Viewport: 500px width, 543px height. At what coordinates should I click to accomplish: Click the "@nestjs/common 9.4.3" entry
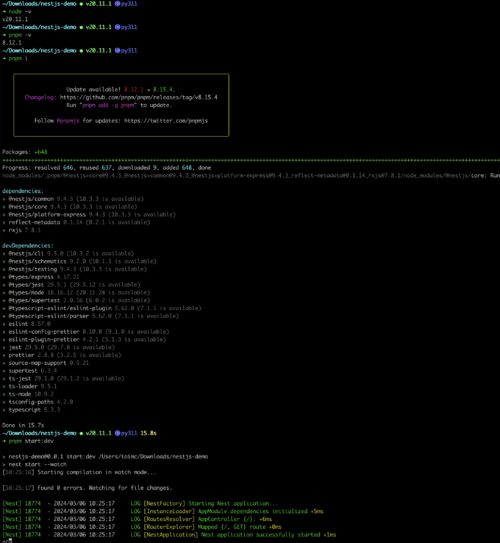click(73, 199)
